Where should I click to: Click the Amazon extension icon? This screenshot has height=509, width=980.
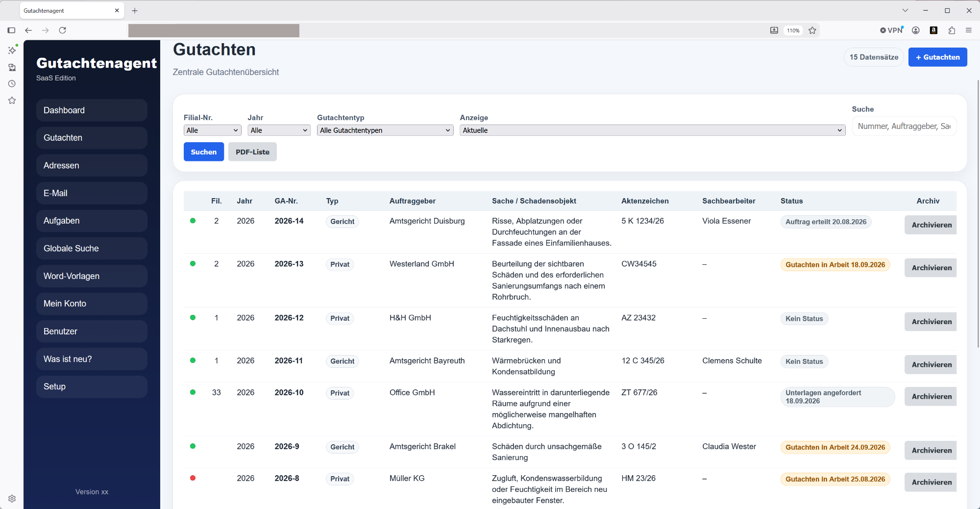934,30
